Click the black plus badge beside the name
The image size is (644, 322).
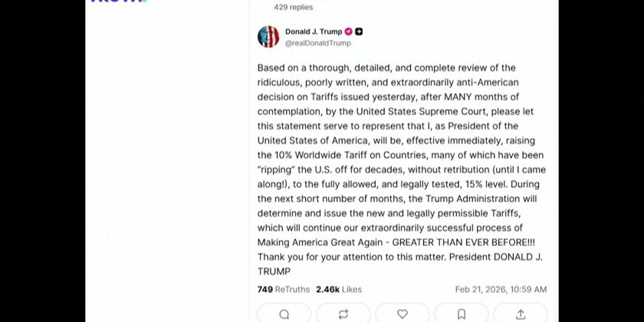coord(359,32)
